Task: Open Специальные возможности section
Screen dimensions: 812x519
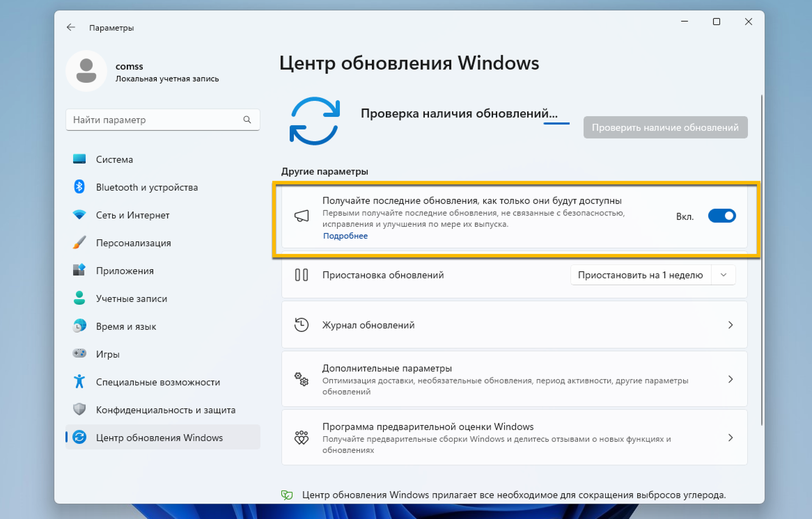Action: tap(163, 382)
